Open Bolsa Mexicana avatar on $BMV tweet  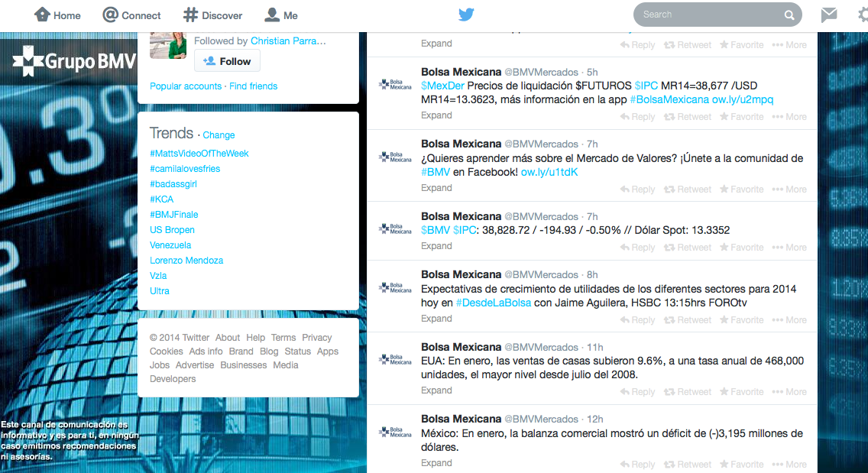pos(395,228)
